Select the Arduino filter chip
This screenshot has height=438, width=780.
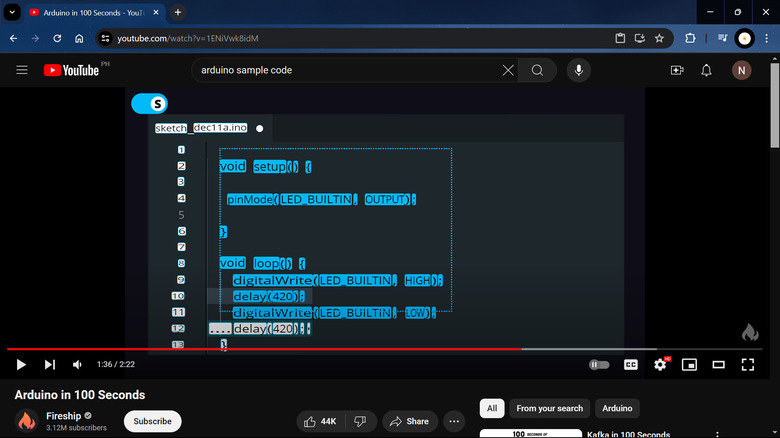[x=617, y=408]
